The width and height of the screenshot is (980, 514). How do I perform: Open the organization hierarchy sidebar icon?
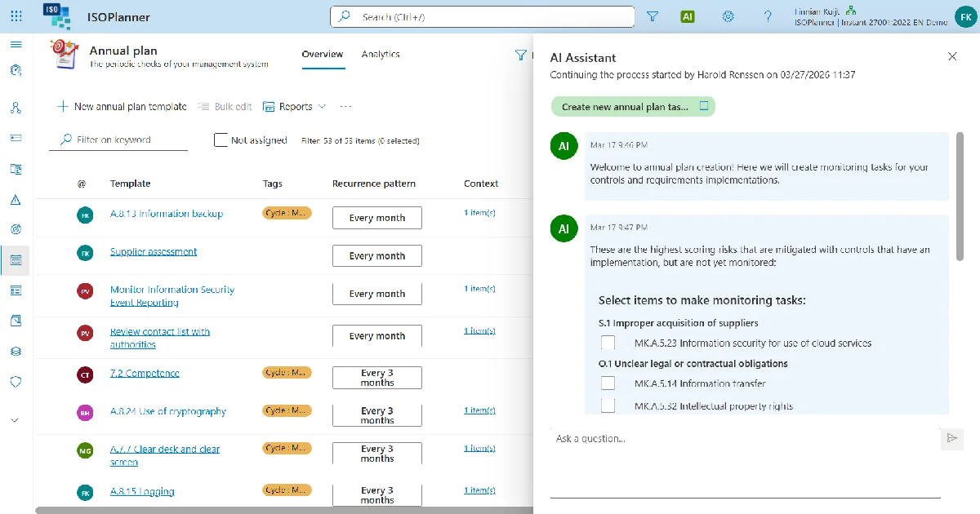(16, 108)
